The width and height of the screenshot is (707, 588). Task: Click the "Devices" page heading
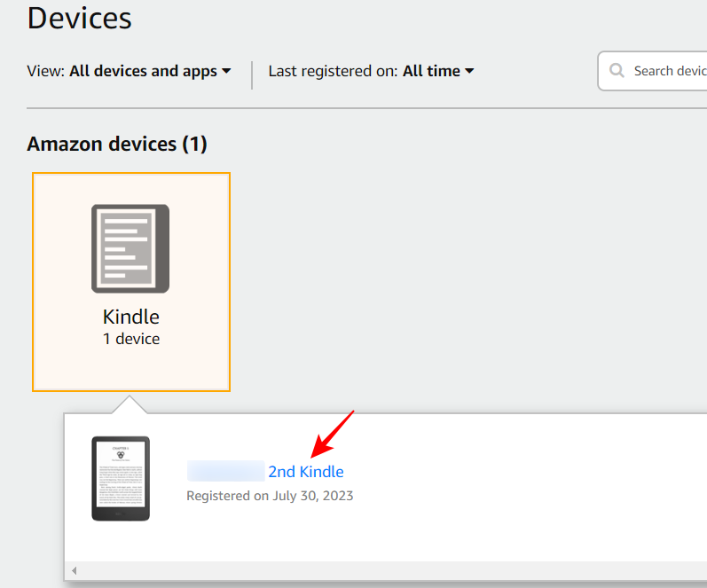(80, 18)
